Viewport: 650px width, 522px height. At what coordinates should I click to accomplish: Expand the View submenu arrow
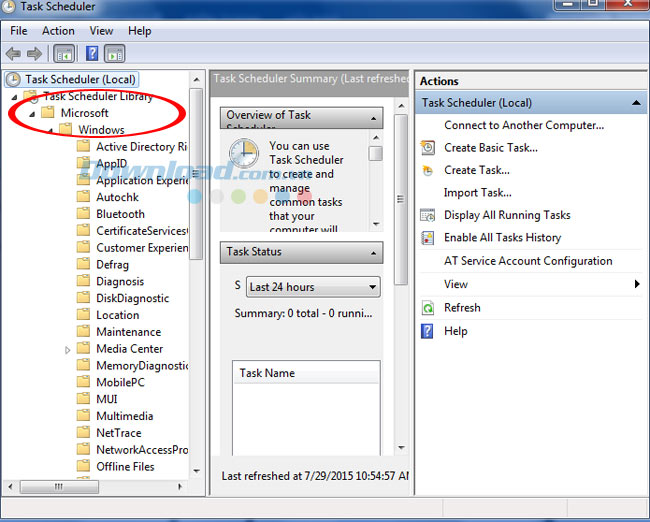coord(637,284)
